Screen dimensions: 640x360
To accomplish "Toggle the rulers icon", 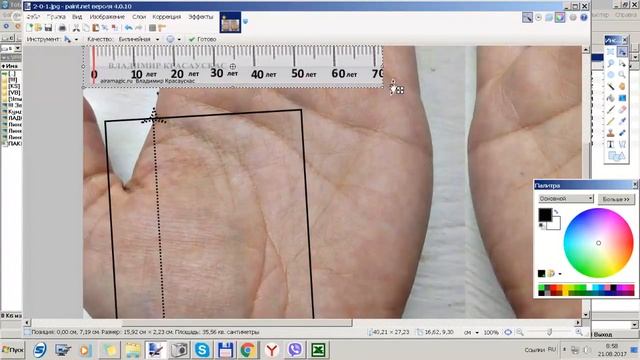I will (x=162, y=28).
